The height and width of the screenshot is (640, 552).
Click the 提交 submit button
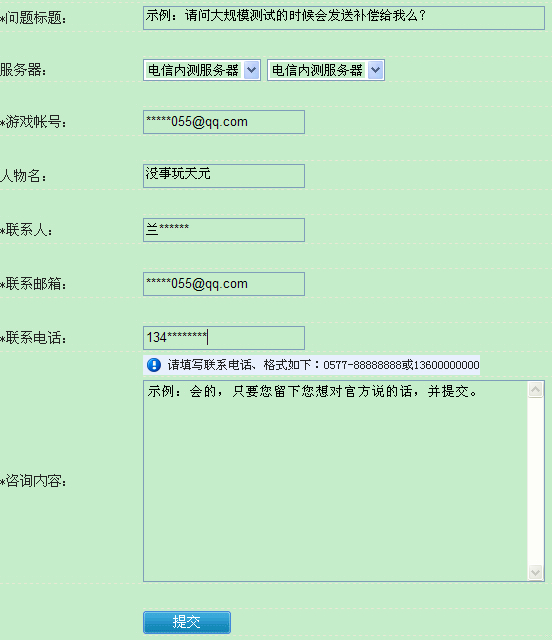[x=187, y=622]
